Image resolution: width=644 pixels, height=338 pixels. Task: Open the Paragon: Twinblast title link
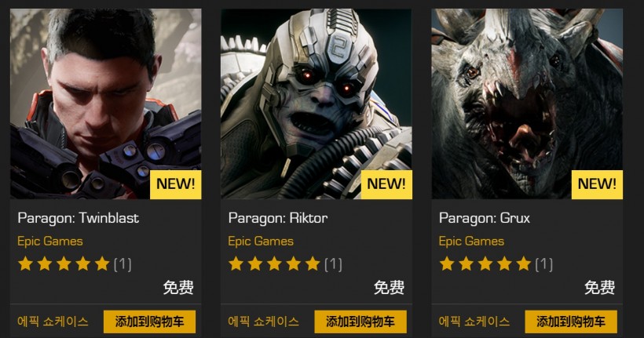pyautogui.click(x=78, y=218)
